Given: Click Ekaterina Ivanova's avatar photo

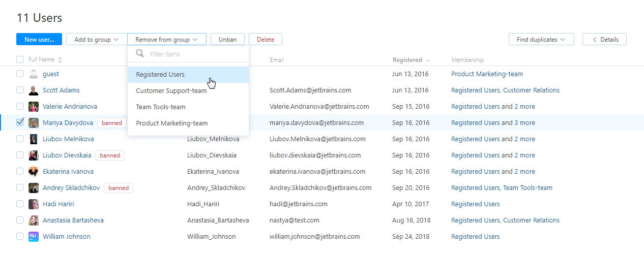Looking at the screenshot, I should pos(34,172).
